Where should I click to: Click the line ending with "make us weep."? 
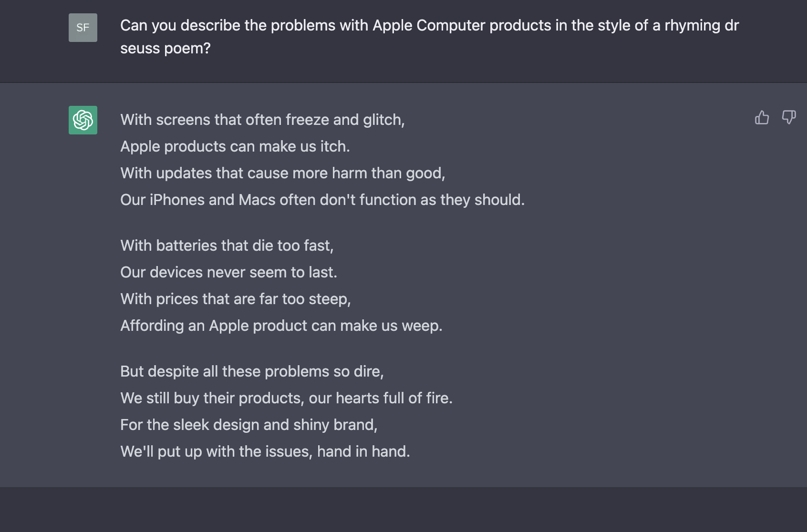tap(281, 326)
